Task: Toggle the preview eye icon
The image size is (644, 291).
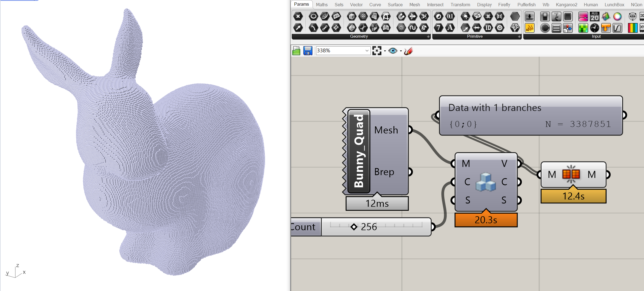Action: [x=393, y=51]
